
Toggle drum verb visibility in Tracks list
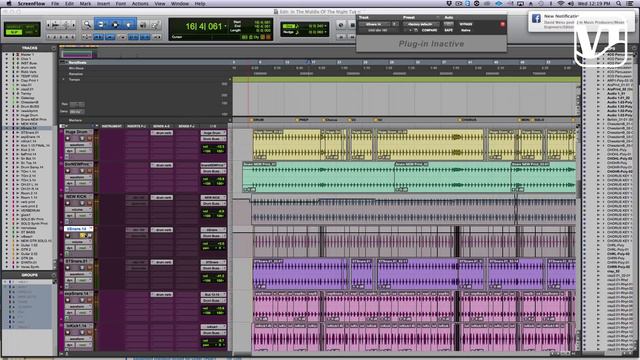6,67
